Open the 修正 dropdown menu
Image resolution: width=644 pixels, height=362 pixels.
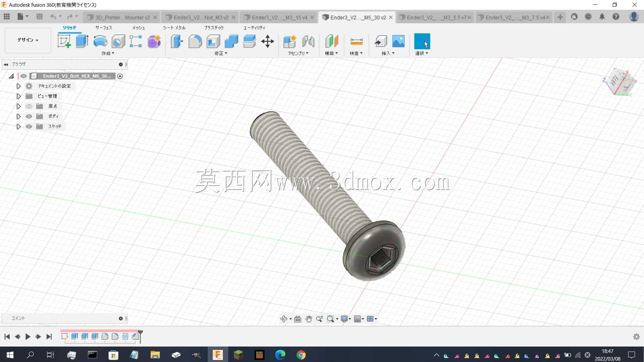[221, 53]
